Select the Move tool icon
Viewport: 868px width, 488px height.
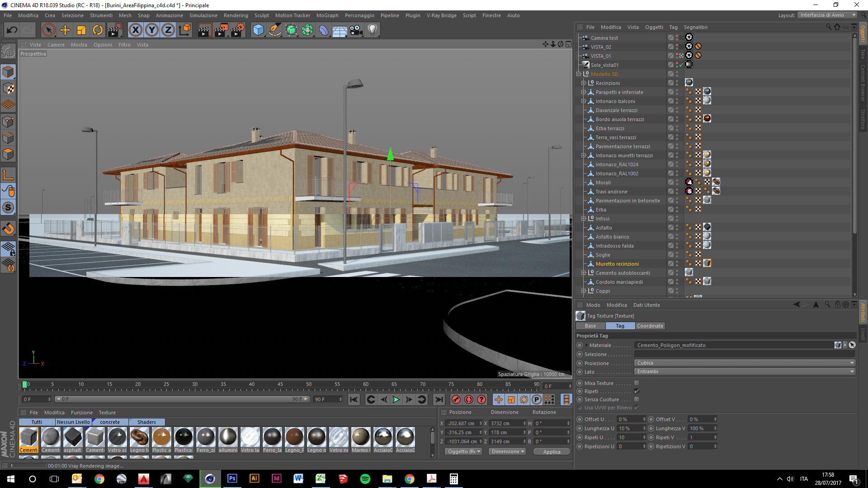(65, 30)
